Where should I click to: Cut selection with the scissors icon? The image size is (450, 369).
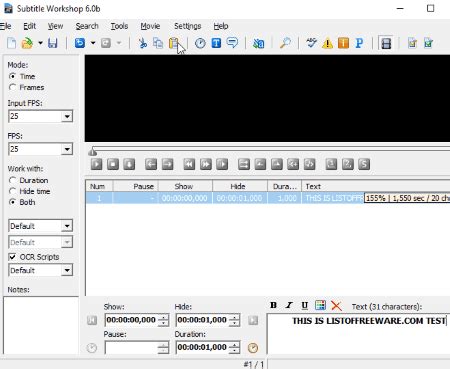[x=143, y=43]
